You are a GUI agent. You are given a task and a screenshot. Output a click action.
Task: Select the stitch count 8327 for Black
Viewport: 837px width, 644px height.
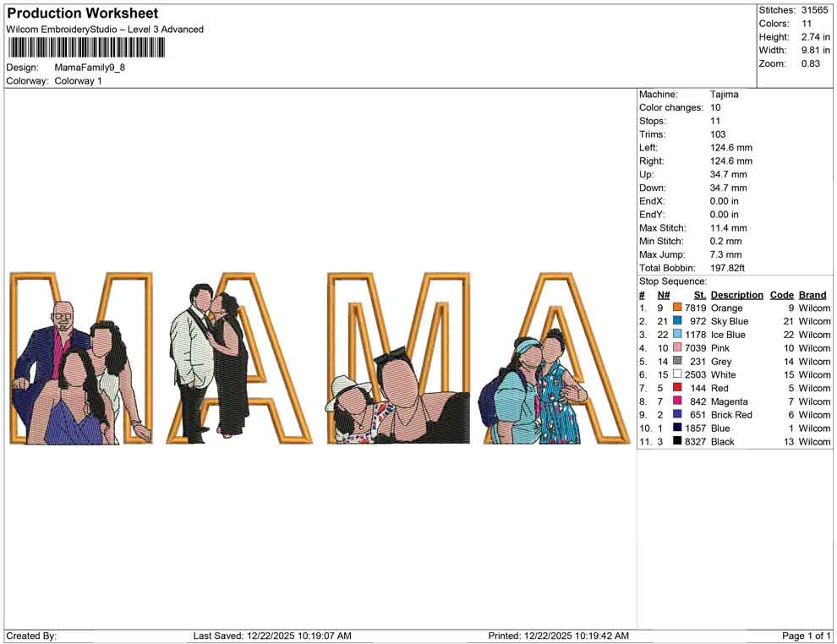696,441
